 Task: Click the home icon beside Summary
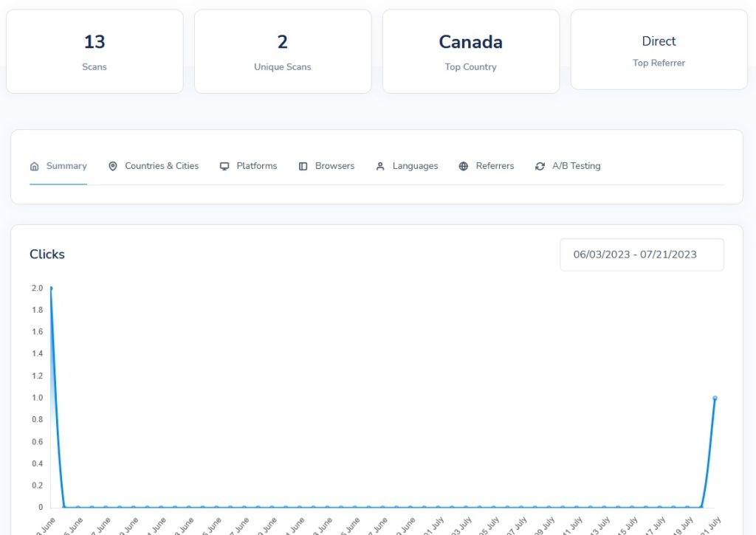coord(34,166)
